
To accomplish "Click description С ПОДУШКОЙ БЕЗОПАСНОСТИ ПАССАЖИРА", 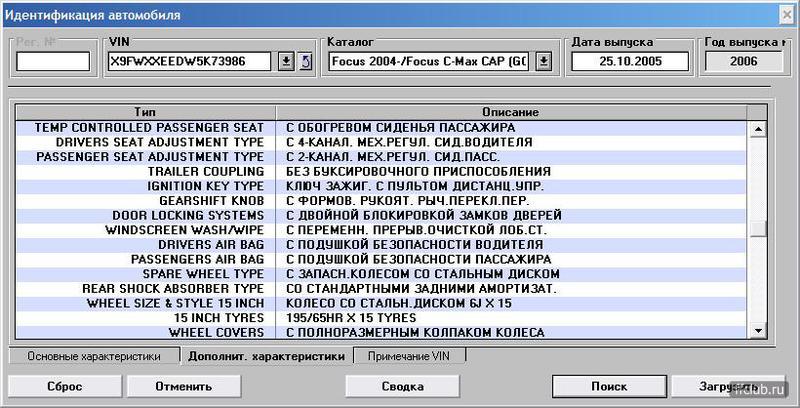I will (418, 259).
